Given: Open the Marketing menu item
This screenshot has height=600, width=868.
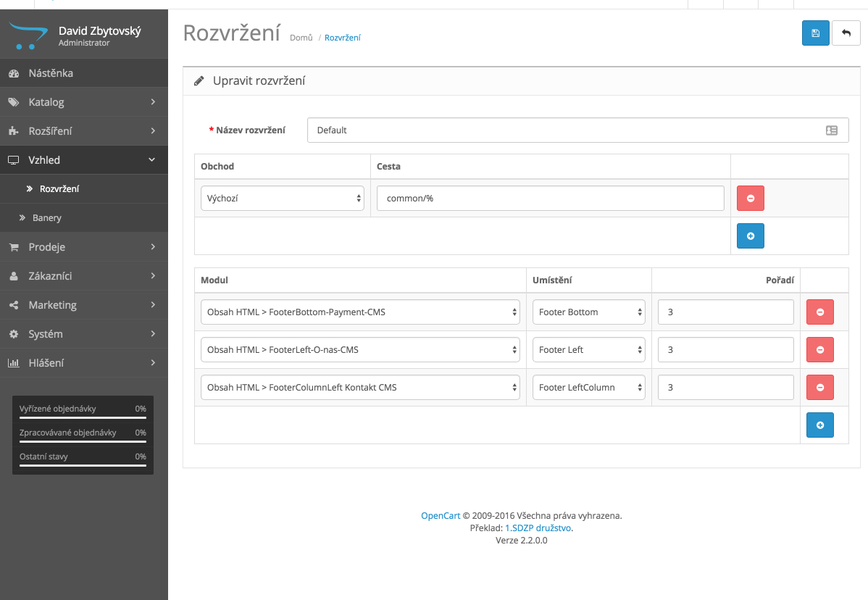Looking at the screenshot, I should pos(84,305).
